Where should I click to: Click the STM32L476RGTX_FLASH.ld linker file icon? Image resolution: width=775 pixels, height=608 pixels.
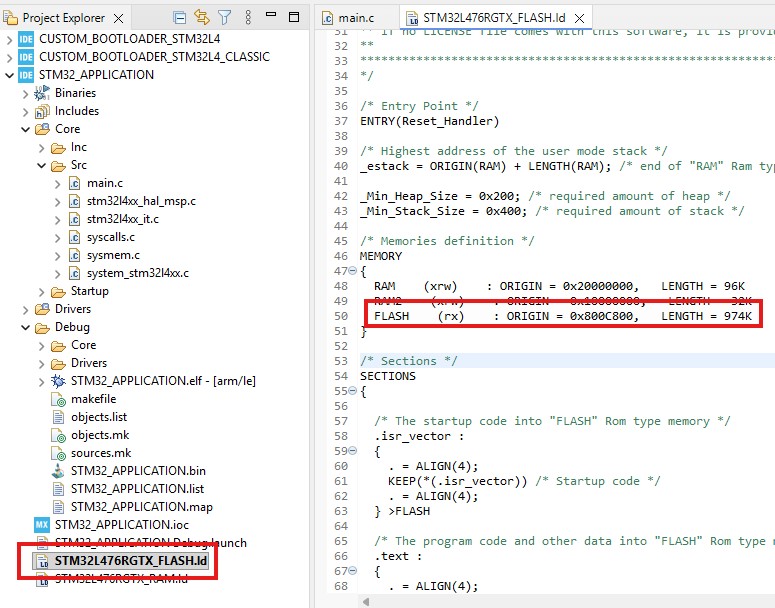pyautogui.click(x=43, y=561)
